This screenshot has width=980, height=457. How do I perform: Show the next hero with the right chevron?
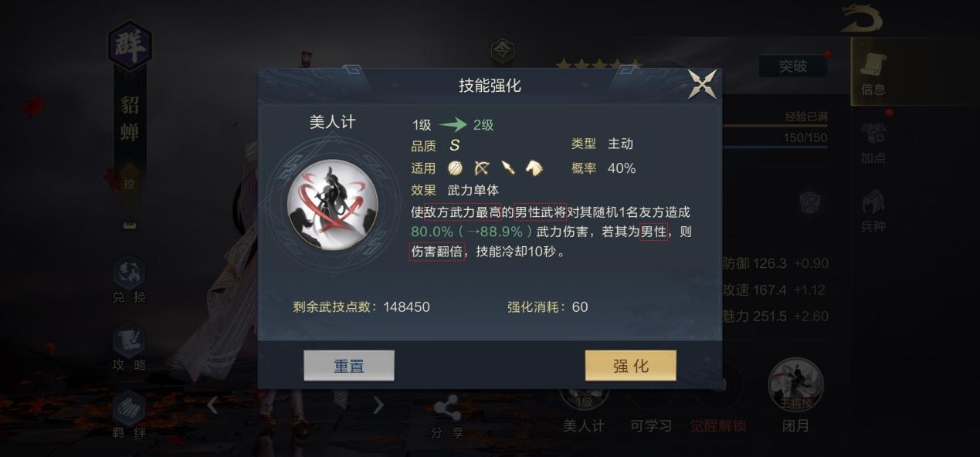click(378, 405)
